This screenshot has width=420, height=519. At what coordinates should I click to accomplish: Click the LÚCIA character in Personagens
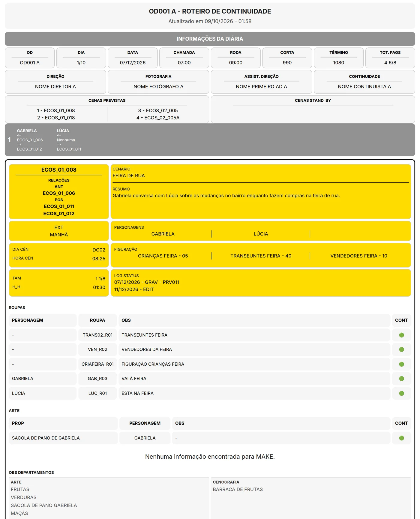click(261, 234)
